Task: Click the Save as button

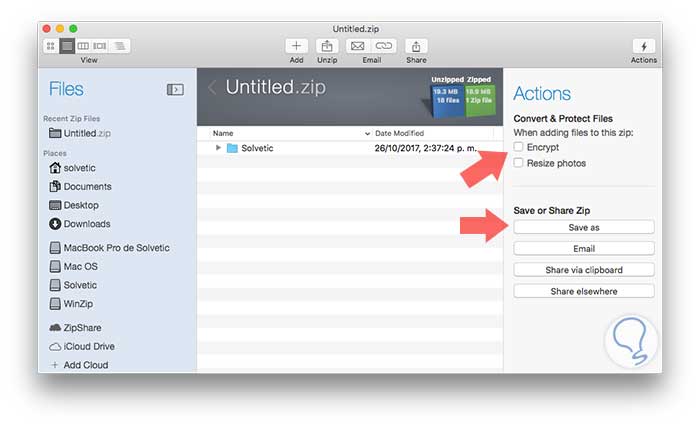Action: 584,227
